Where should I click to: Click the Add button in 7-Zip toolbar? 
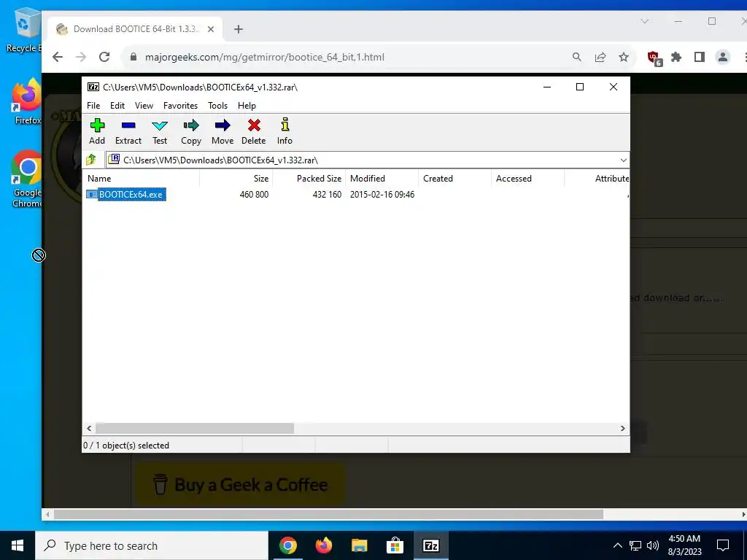tap(97, 131)
